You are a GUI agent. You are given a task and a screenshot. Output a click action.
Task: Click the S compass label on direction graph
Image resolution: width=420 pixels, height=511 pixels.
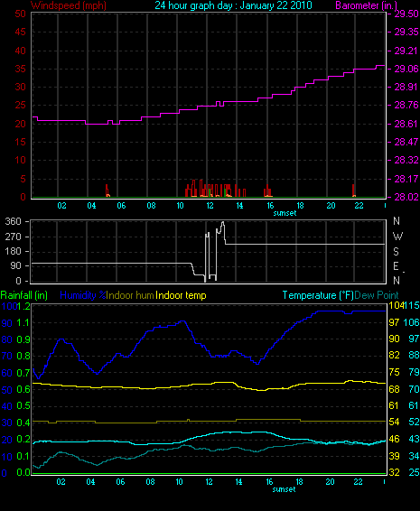pyautogui.click(x=396, y=251)
